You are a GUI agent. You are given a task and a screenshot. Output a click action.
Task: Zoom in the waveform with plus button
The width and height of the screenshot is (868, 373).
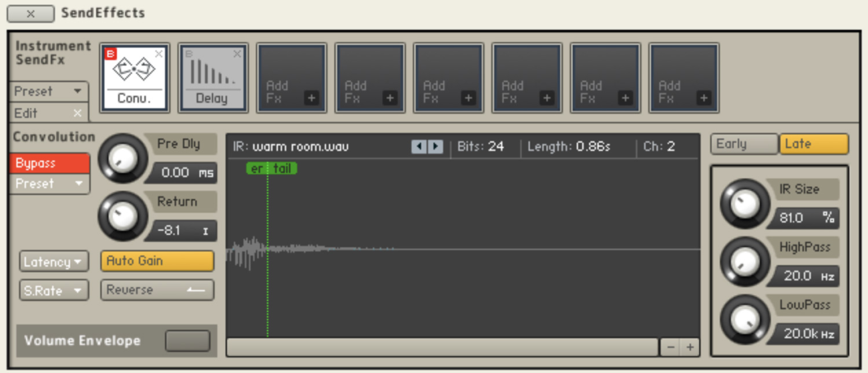pyautogui.click(x=690, y=347)
